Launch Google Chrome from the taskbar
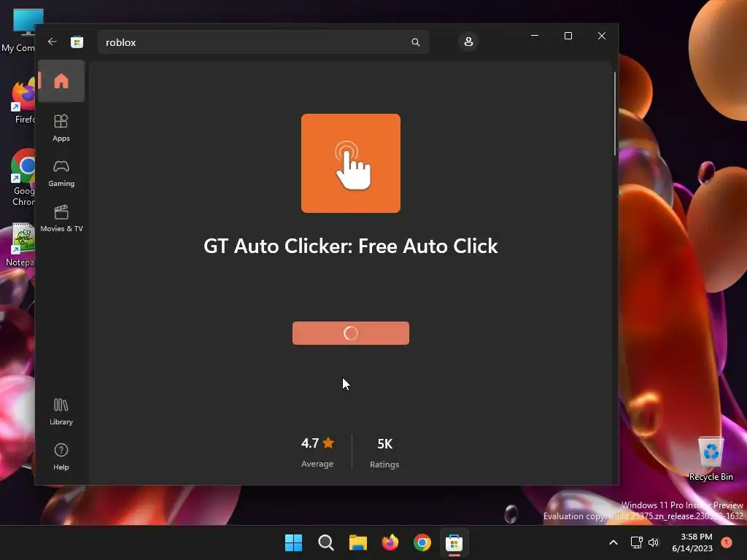 (x=422, y=542)
